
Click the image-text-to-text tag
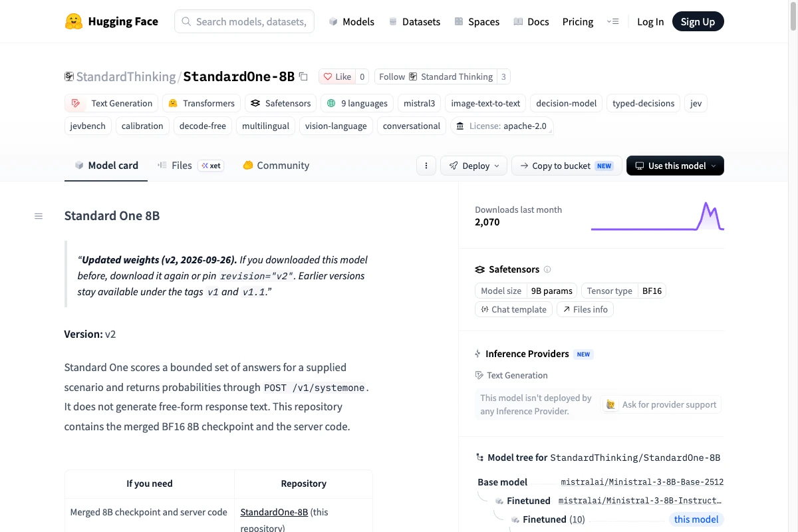pos(485,103)
